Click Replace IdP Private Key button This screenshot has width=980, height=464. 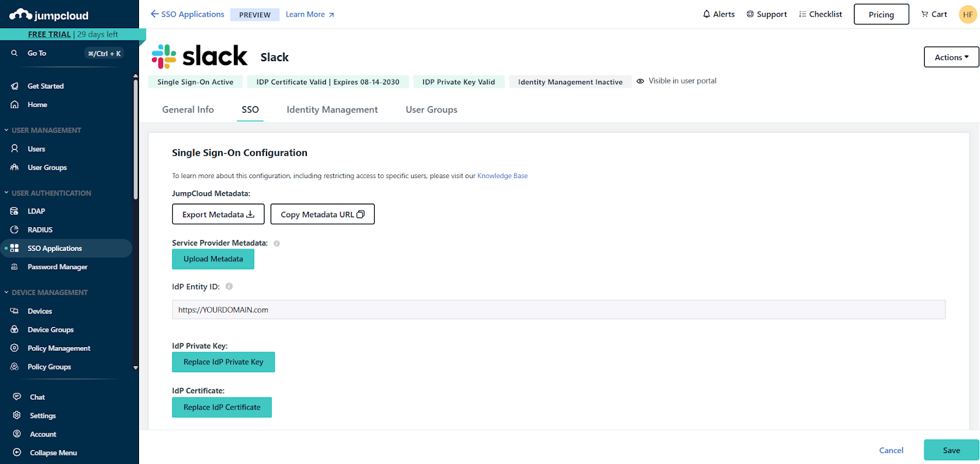pyautogui.click(x=224, y=362)
